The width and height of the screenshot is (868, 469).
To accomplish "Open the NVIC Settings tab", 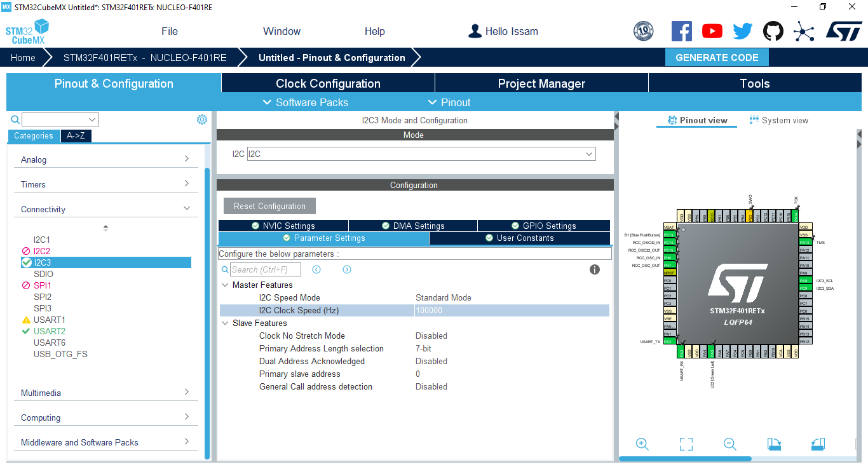I will coord(283,226).
